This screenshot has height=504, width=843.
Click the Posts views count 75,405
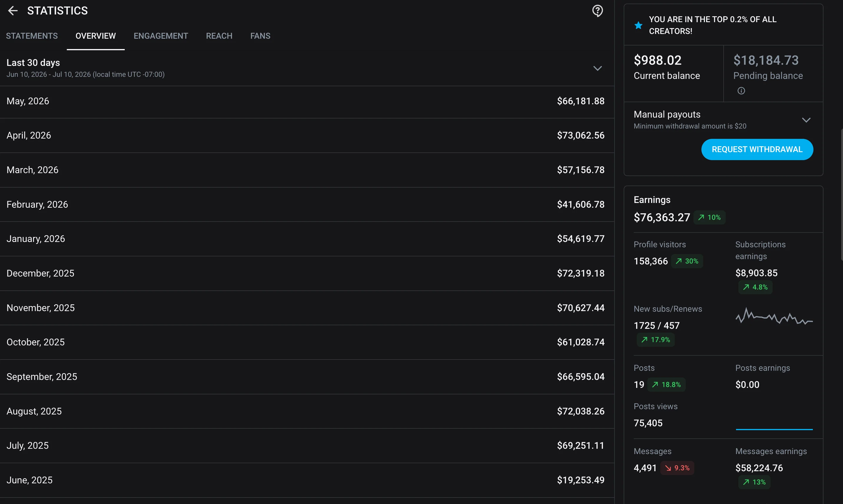point(648,423)
